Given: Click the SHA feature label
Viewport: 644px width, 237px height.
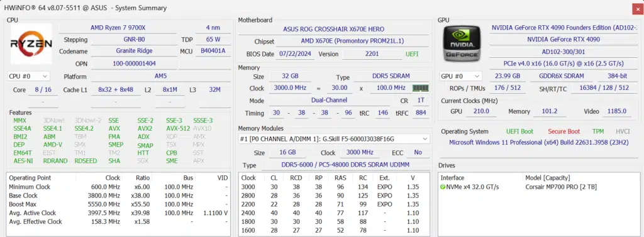Looking at the screenshot, I should [x=114, y=160].
